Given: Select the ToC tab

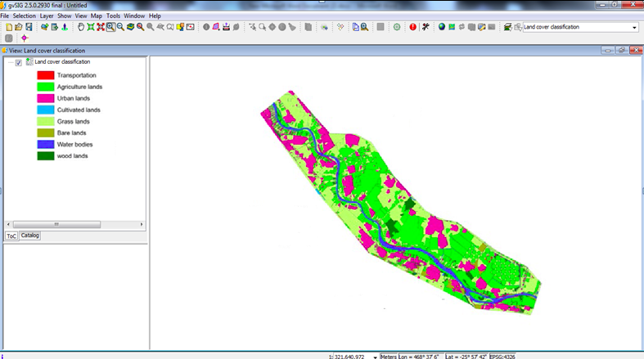Looking at the screenshot, I should tap(11, 236).
